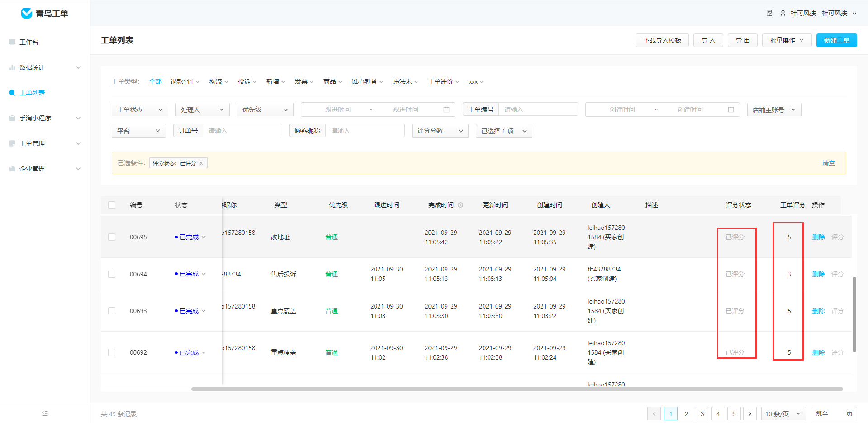The width and height of the screenshot is (868, 423).
Task: Click the horizontal table scrollbar
Action: coord(517,389)
